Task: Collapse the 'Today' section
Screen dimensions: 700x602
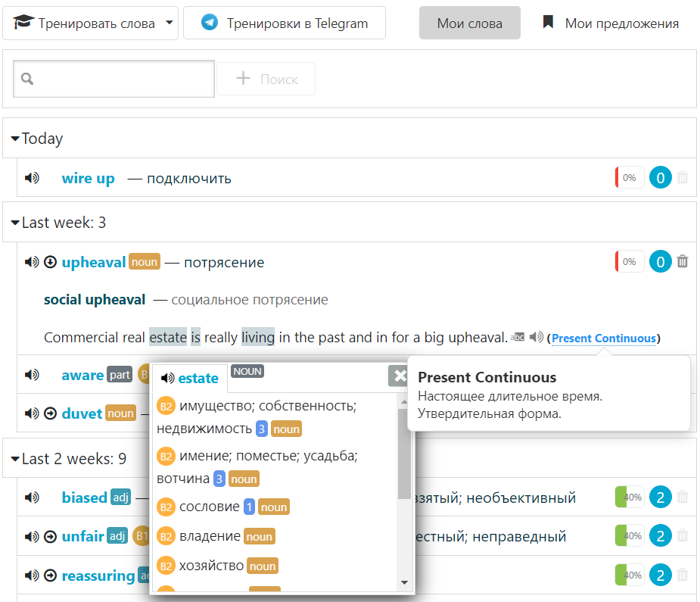Action: coord(15,139)
